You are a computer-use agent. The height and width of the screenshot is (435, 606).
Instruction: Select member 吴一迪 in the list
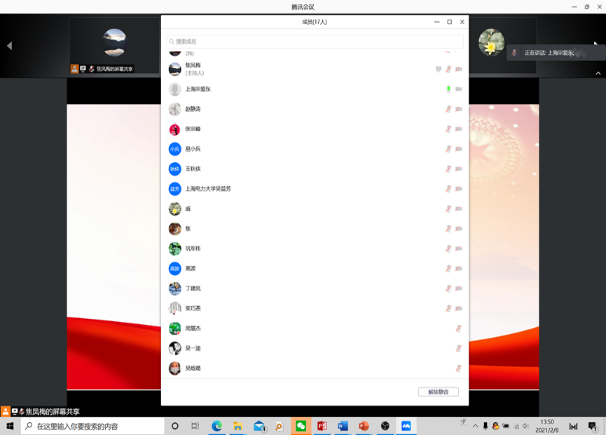315,348
